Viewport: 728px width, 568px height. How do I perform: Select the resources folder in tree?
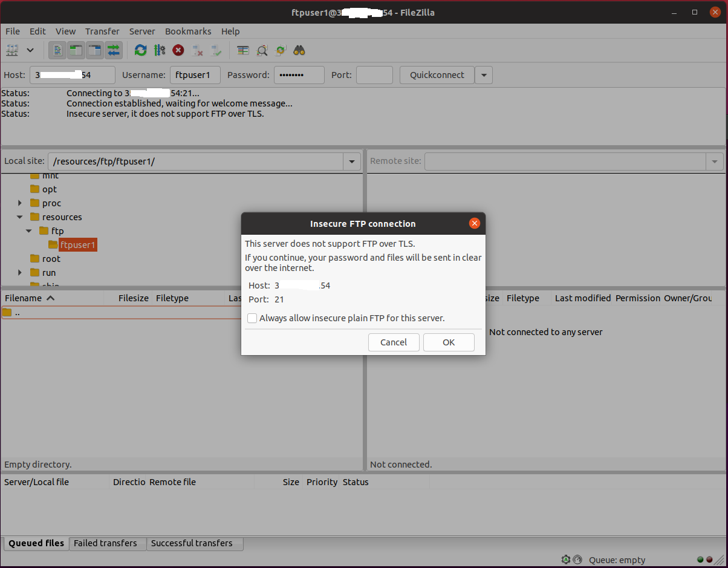pyautogui.click(x=62, y=217)
